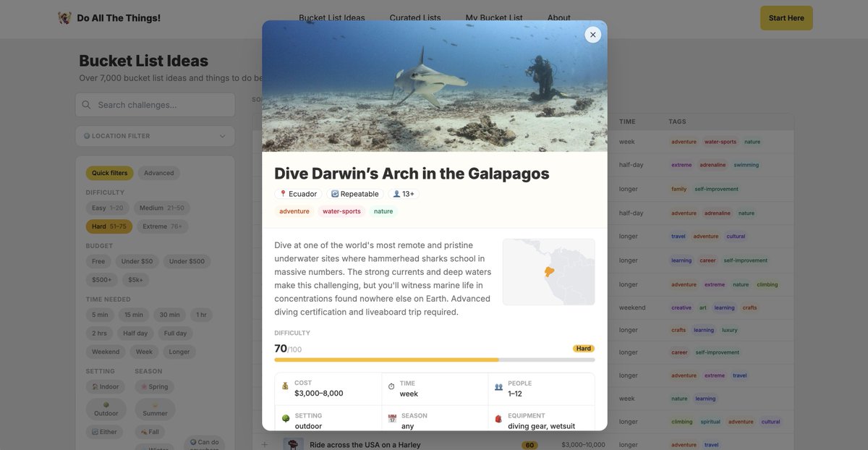Select the 30 min time filter
Image resolution: width=868 pixels, height=450 pixels.
(170, 315)
